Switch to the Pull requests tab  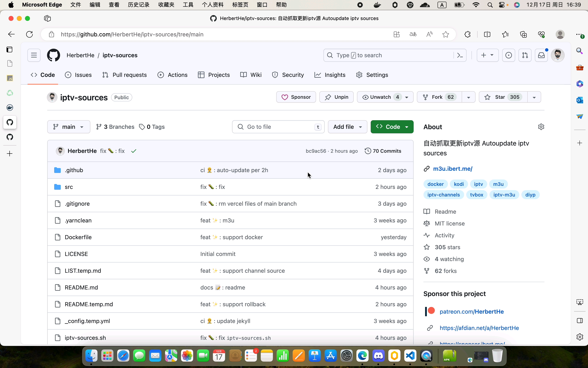pyautogui.click(x=125, y=75)
